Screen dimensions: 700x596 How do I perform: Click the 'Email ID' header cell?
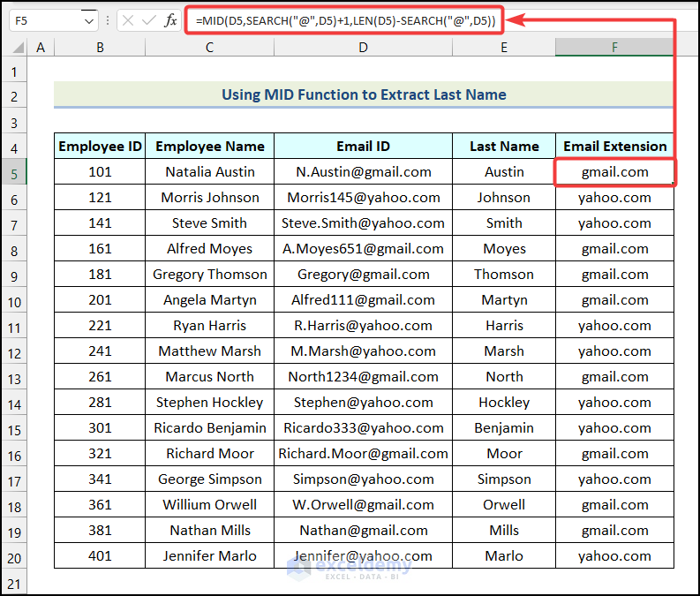click(x=364, y=146)
